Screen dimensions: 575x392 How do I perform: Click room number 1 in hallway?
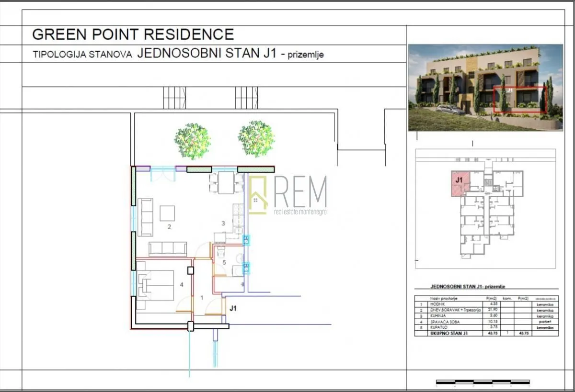tap(202, 298)
